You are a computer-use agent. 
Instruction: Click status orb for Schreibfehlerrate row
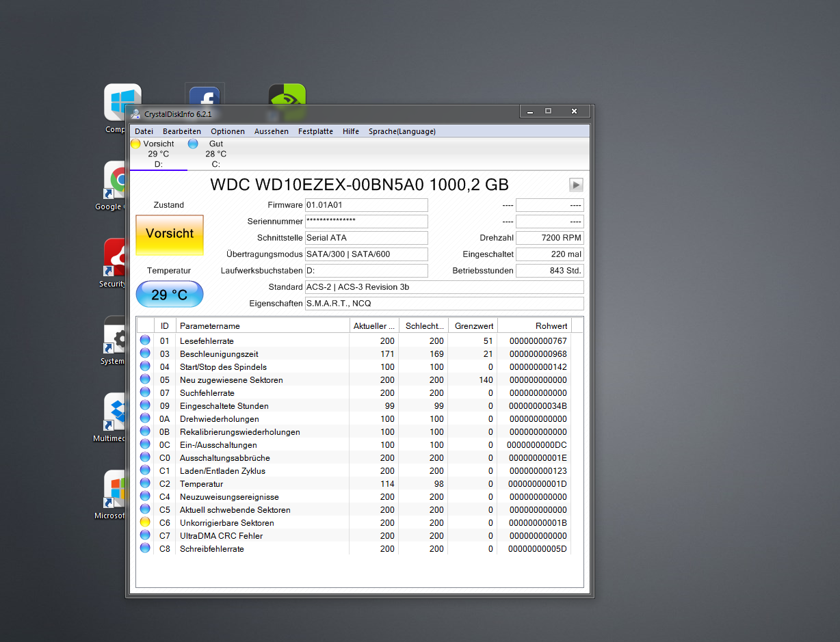[145, 548]
